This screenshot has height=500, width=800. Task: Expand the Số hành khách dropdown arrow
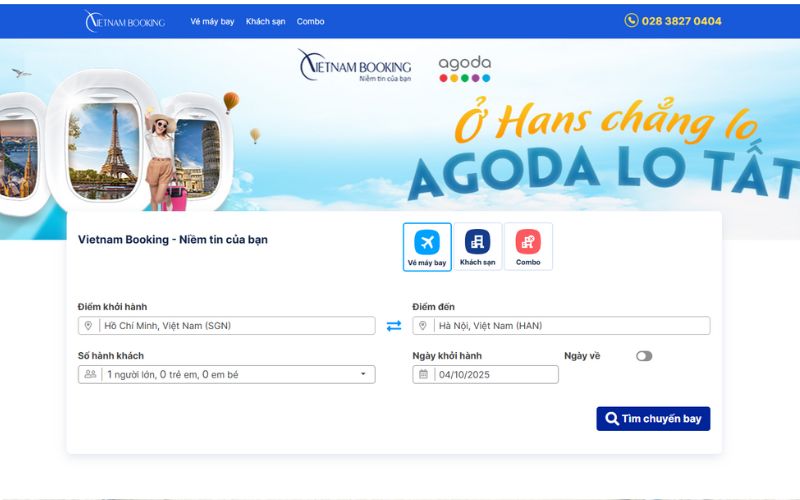(363, 374)
